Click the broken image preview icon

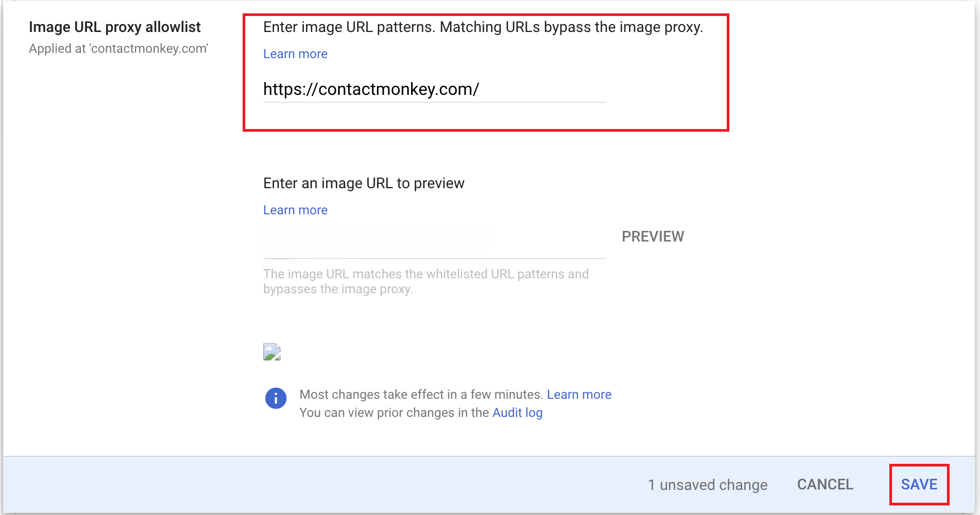[272, 352]
